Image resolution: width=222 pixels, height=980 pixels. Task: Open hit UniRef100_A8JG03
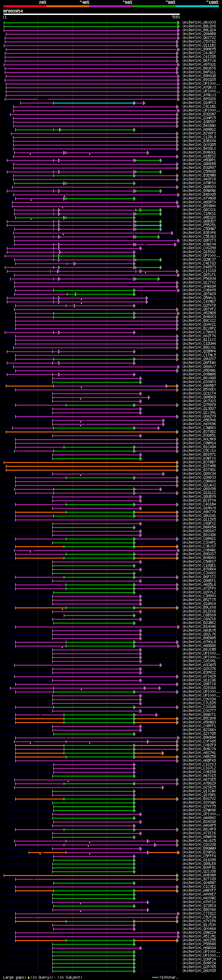tap(199, 23)
